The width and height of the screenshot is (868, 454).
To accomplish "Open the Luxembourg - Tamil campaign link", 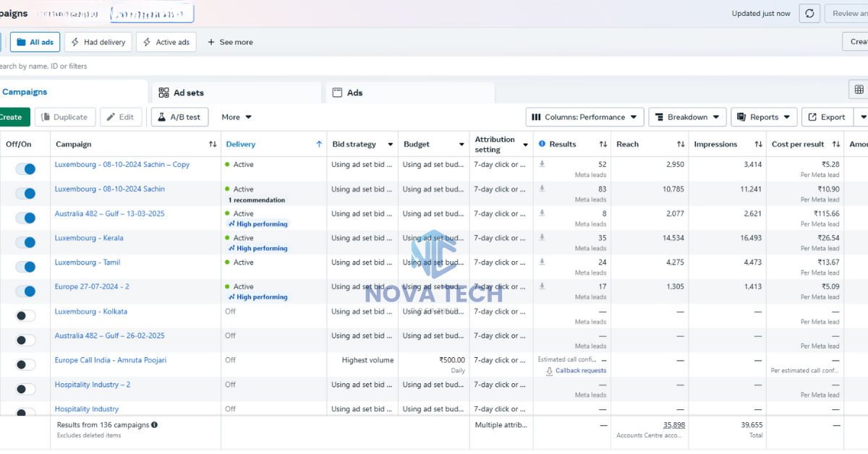I will point(88,262).
